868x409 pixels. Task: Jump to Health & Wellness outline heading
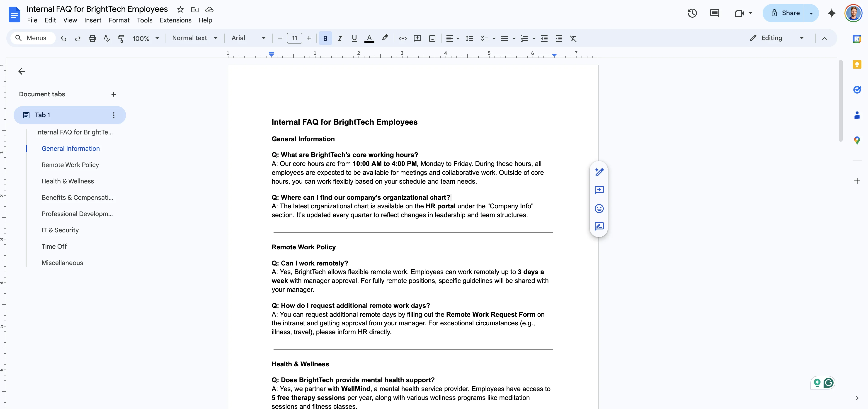68,181
